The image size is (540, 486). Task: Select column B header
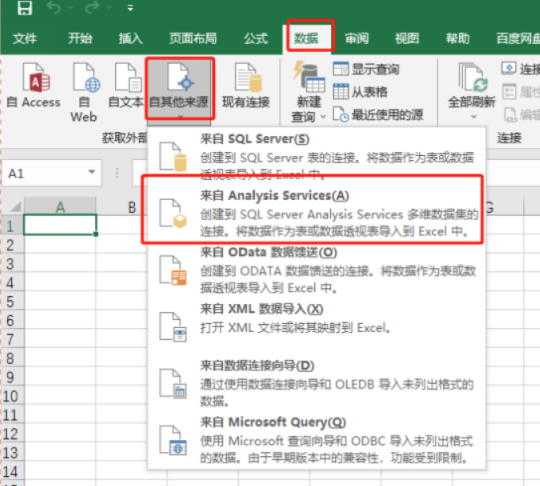(x=132, y=207)
